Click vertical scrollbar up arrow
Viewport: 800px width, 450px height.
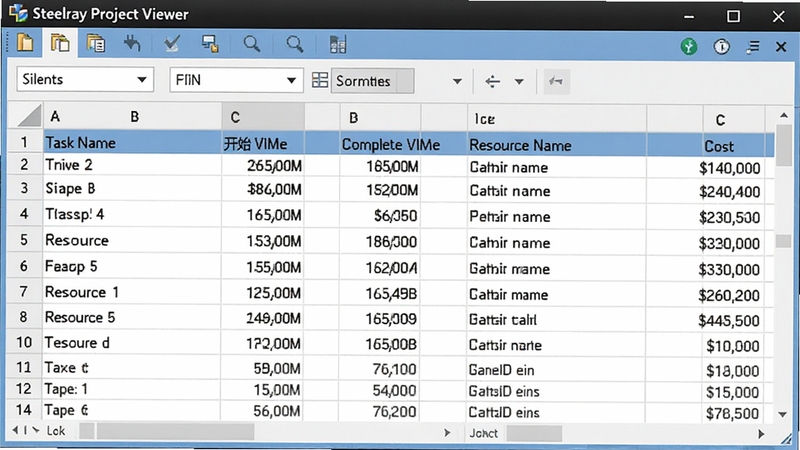pyautogui.click(x=783, y=115)
